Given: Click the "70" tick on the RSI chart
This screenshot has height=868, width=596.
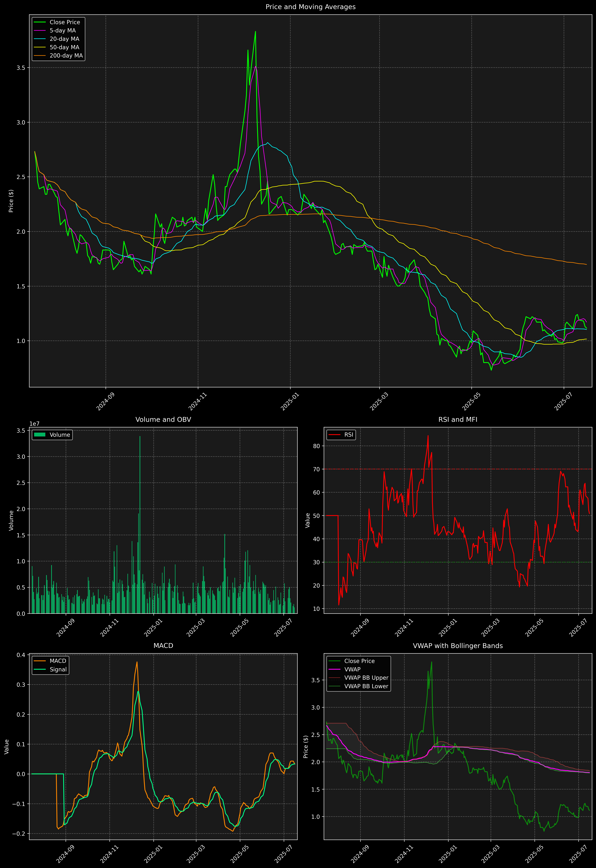Looking at the screenshot, I should 317,469.
